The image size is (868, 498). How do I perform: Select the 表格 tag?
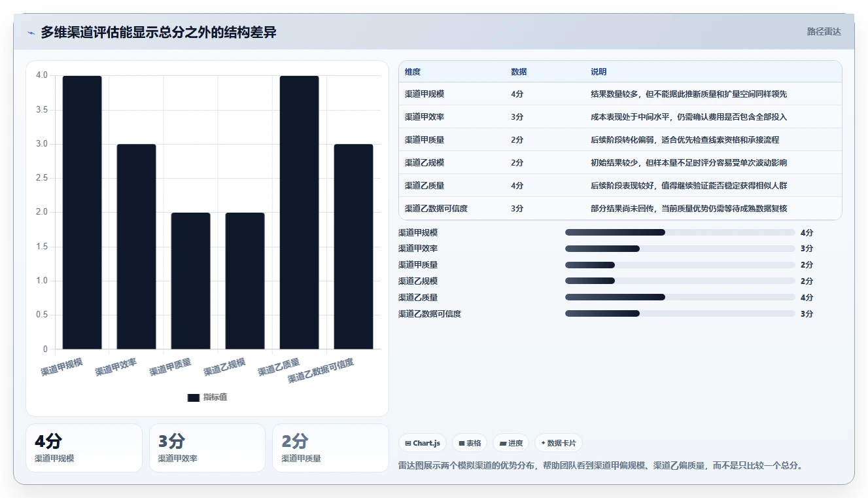470,443
